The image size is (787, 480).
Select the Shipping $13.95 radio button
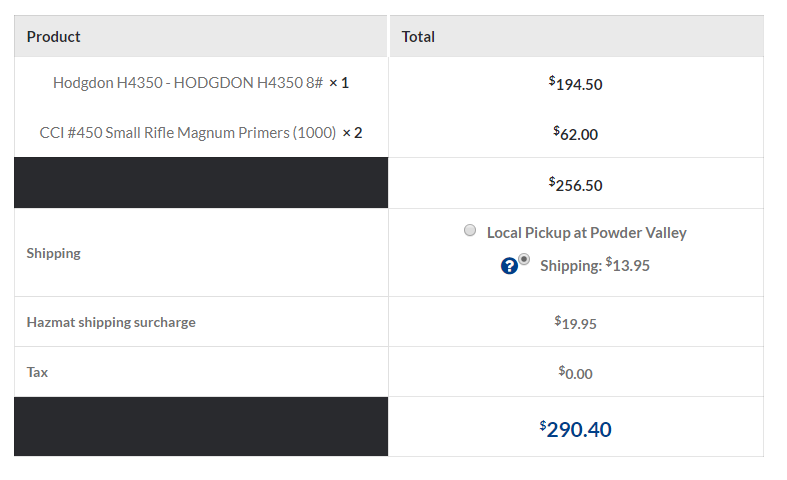524,259
